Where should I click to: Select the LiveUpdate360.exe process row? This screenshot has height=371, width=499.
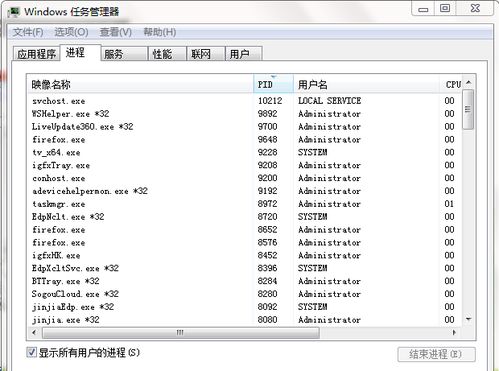(x=245, y=127)
